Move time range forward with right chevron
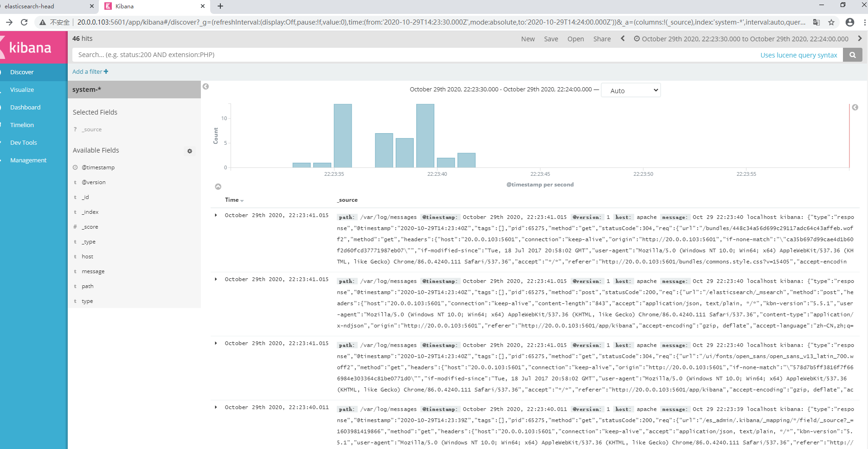The width and height of the screenshot is (868, 449). pos(860,38)
